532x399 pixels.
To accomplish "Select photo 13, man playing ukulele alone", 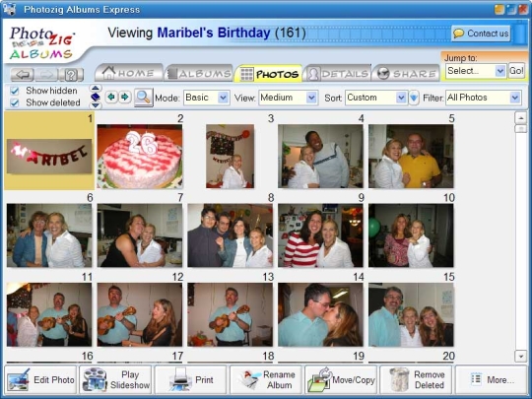I will point(230,315).
